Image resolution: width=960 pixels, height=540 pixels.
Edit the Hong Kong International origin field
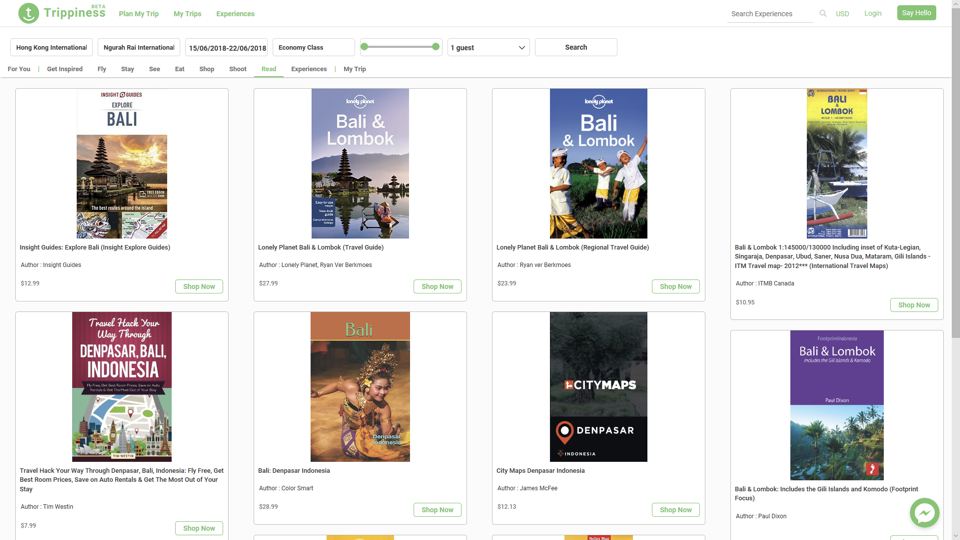51,47
